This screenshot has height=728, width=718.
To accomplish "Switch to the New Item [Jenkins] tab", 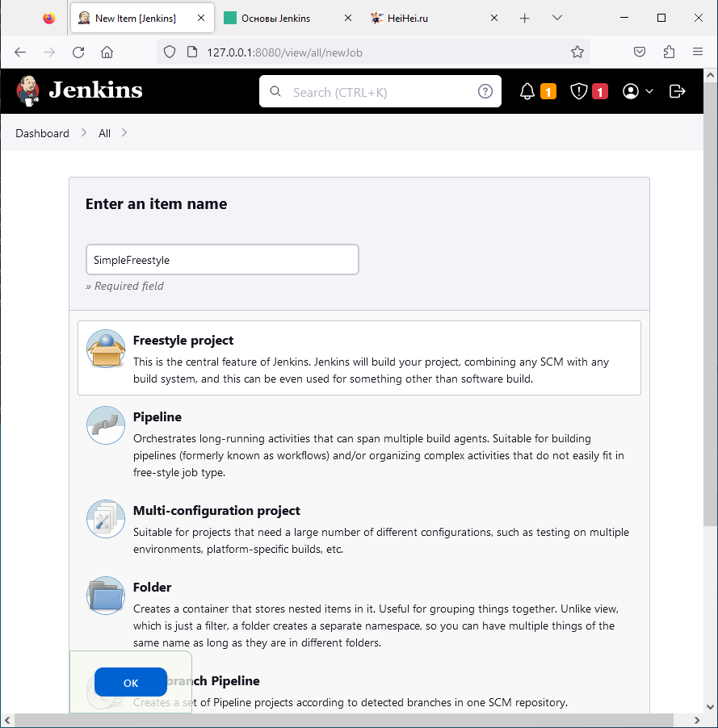I will [142, 18].
